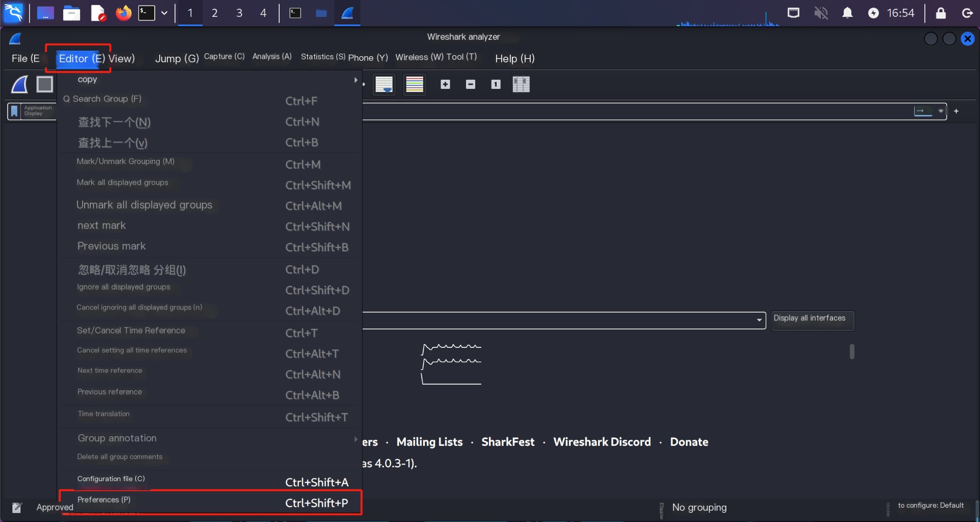Click the apply display filter arrow
The width and height of the screenshot is (980, 522).
click(x=923, y=111)
